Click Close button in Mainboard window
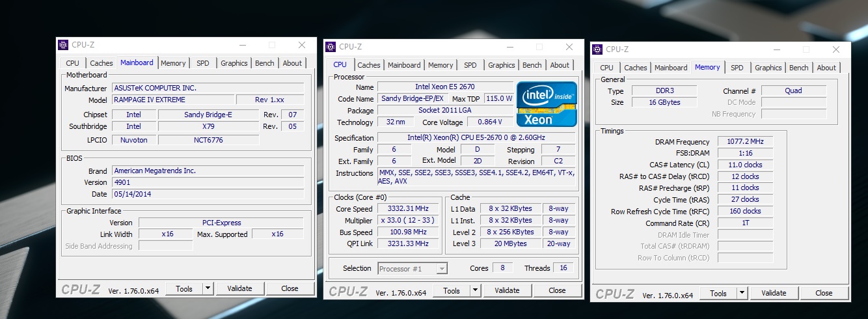Viewport: 868px width, 319px height. 290,288
